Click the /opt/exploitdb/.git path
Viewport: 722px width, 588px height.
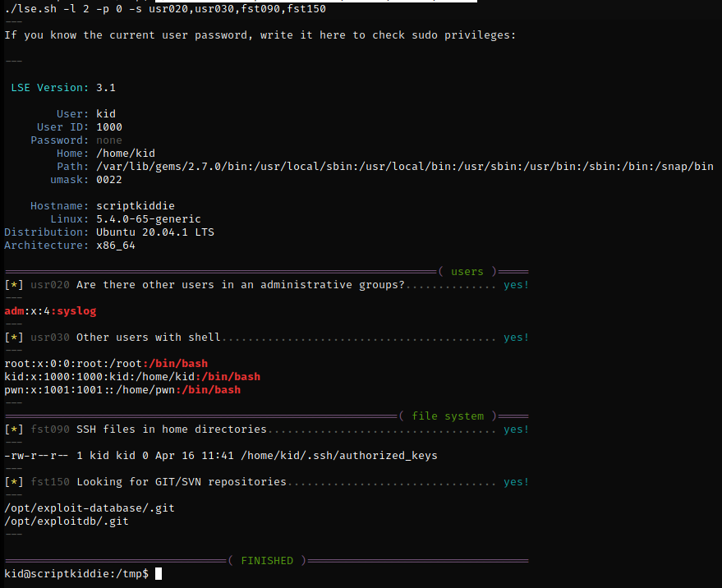tap(67, 521)
